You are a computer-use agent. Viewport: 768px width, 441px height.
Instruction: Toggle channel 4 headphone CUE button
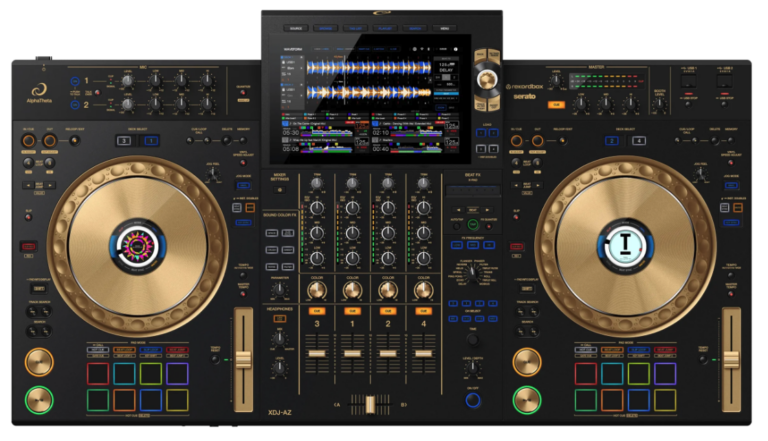coord(424,311)
